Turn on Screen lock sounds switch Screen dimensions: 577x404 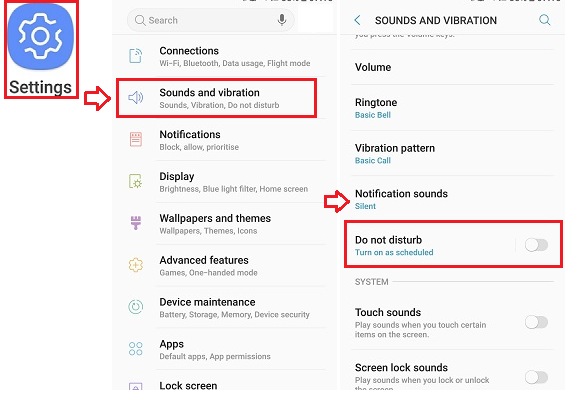tap(536, 378)
